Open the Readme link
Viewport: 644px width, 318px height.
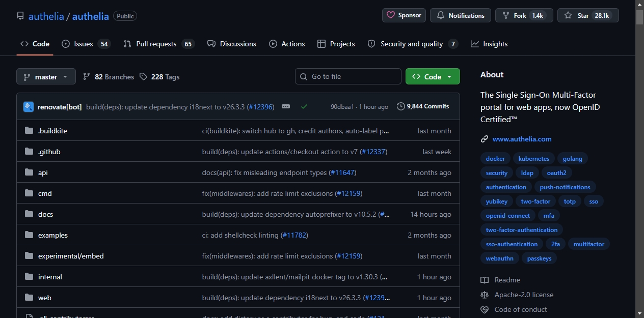coord(500,280)
